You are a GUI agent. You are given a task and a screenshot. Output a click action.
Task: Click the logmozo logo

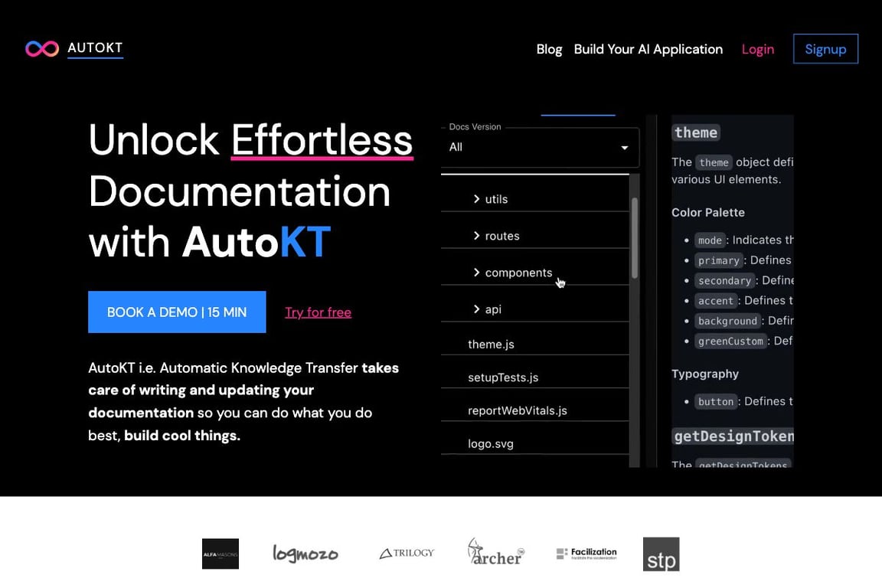pyautogui.click(x=305, y=553)
